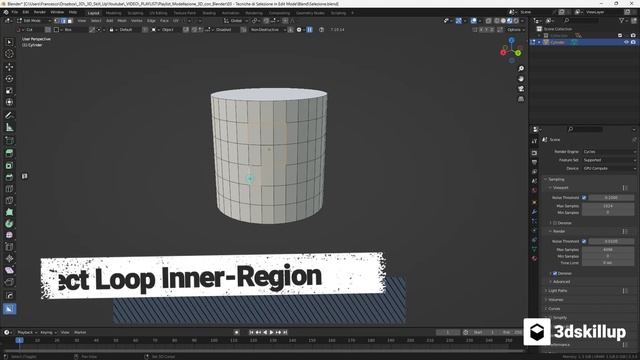Select the 3D Cursor tool

coord(9,54)
